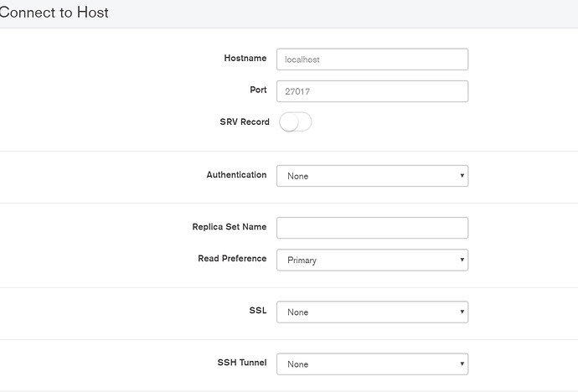Click the "Read Preference" label
Image resolution: width=578 pixels, height=392 pixels.
232,259
